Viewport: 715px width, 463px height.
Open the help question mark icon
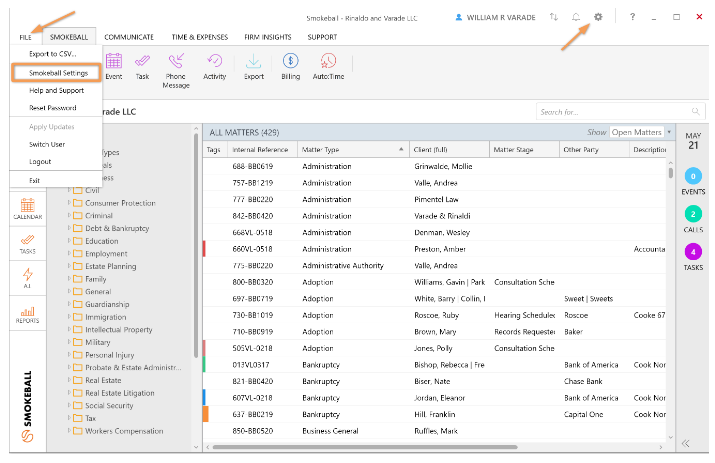point(632,17)
